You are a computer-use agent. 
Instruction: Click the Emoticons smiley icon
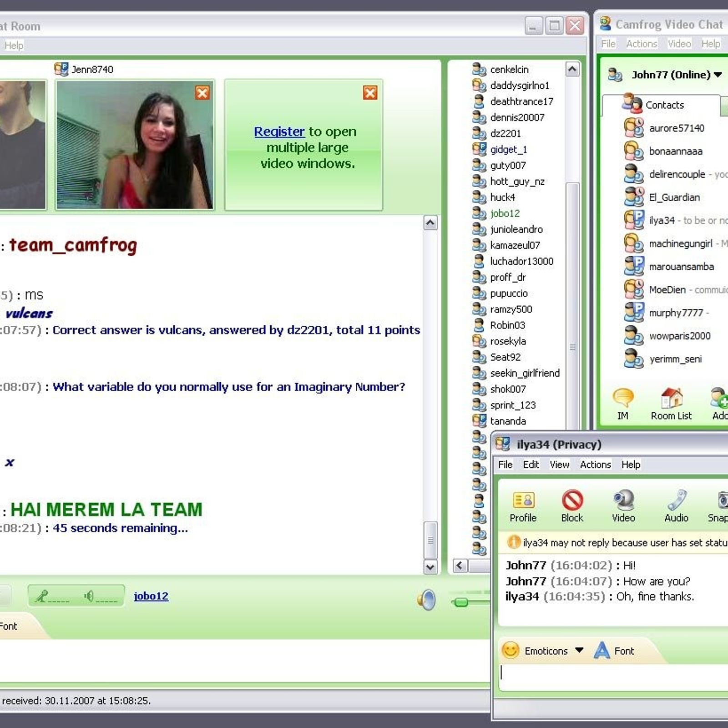(511, 650)
